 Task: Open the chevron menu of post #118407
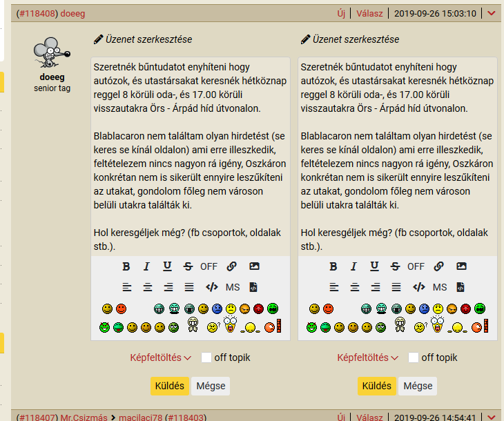[x=491, y=417]
